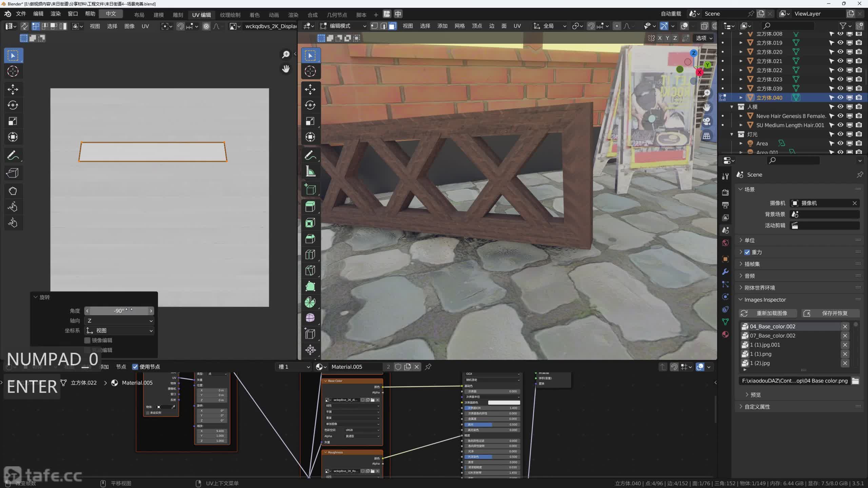Expand the 单位 units panel
Screen dimensions: 868x488
coord(741,240)
